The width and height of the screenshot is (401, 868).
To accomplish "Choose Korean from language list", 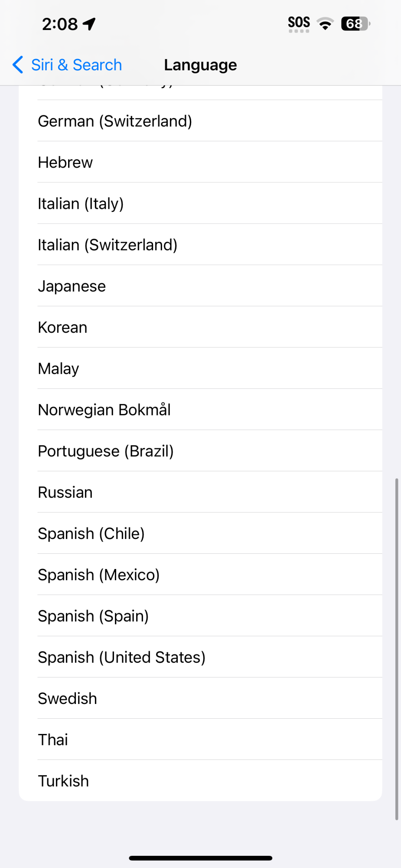I will point(63,327).
